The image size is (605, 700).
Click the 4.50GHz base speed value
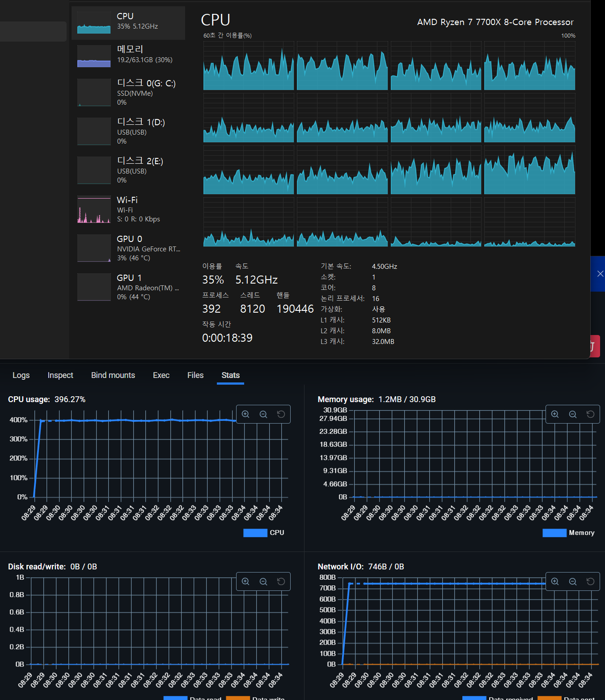click(385, 267)
